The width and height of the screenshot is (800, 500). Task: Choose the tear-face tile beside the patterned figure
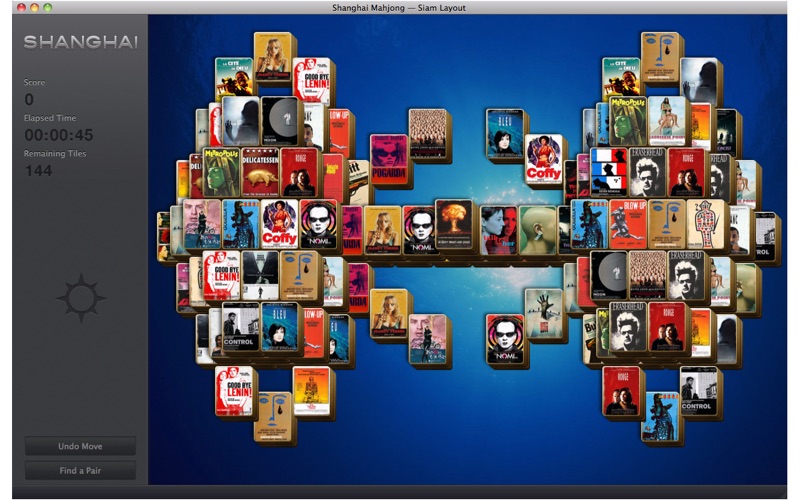667,224
